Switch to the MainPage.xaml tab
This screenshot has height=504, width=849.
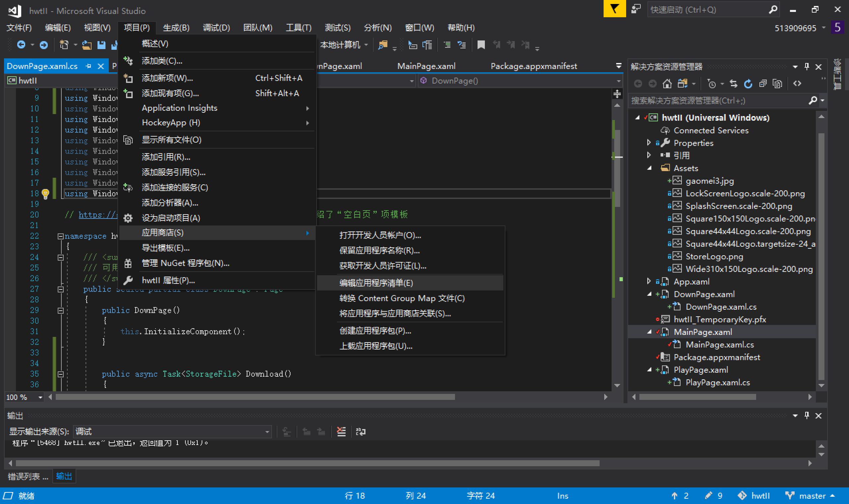click(x=426, y=66)
